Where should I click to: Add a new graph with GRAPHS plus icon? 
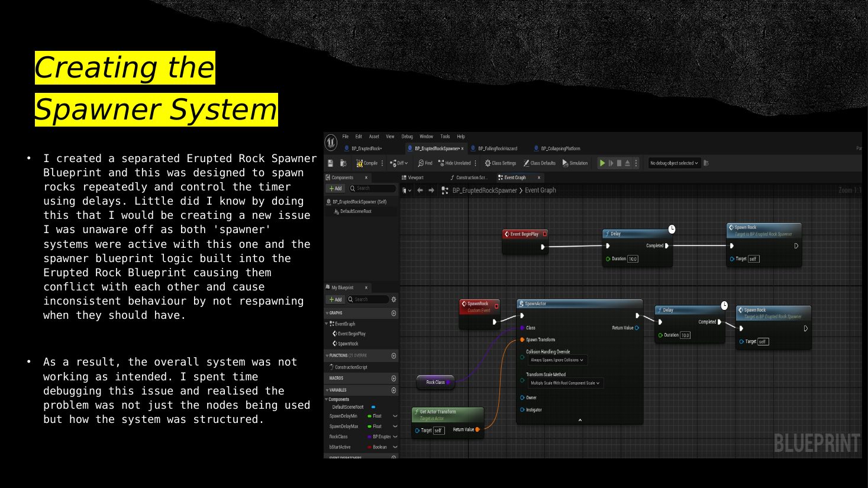394,313
